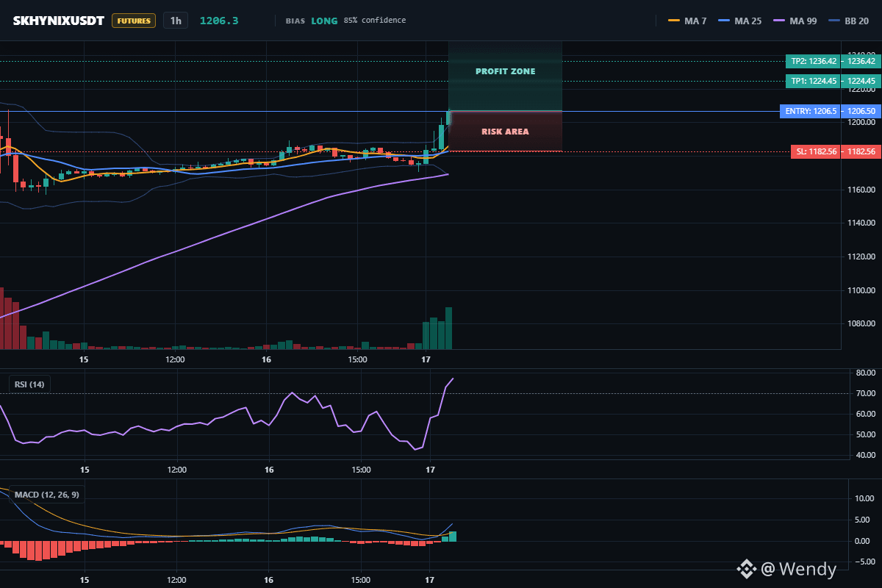Image resolution: width=882 pixels, height=588 pixels.
Task: Click the FUTURES badge
Action: tap(134, 21)
